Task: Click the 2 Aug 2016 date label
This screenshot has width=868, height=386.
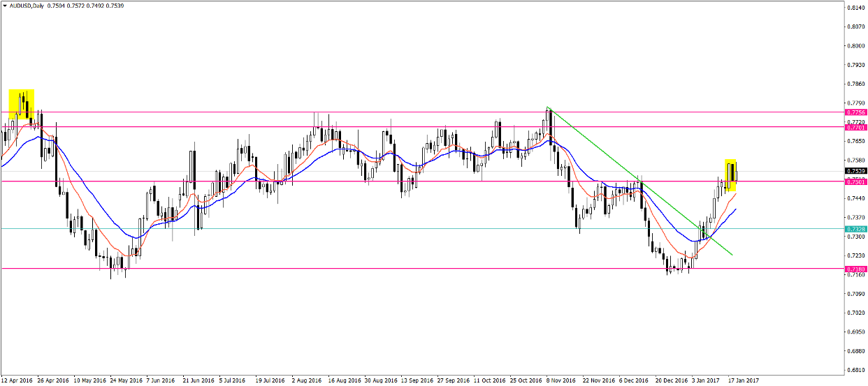Action: (306, 381)
